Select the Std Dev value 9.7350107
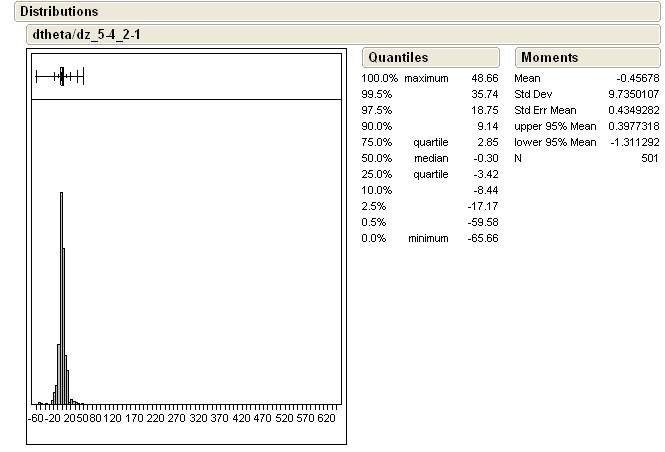Viewport: 665px width, 452px height. 630,94
